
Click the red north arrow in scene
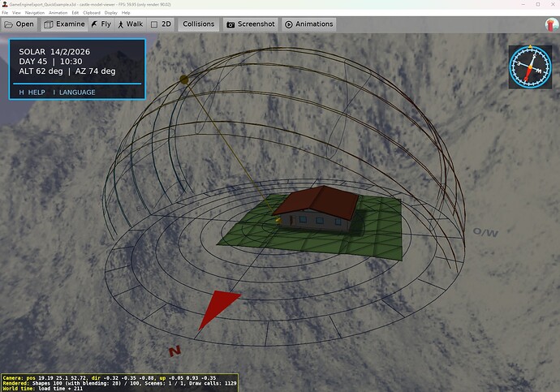[219, 309]
